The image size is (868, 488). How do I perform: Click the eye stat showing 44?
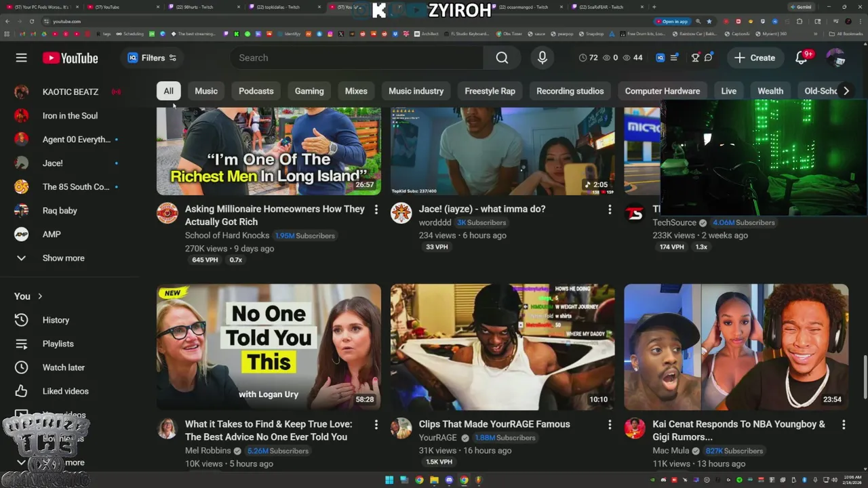[x=633, y=58]
